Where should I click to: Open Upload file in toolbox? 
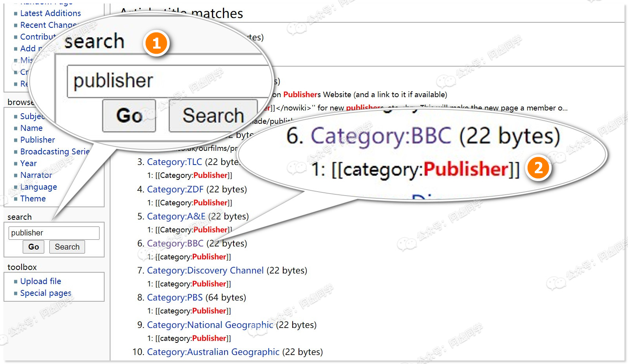pyautogui.click(x=41, y=281)
